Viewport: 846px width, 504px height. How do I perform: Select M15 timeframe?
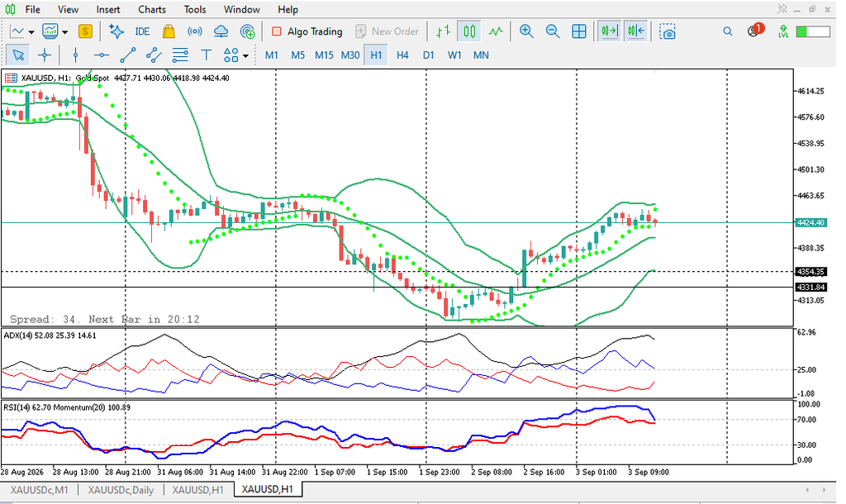[x=324, y=55]
